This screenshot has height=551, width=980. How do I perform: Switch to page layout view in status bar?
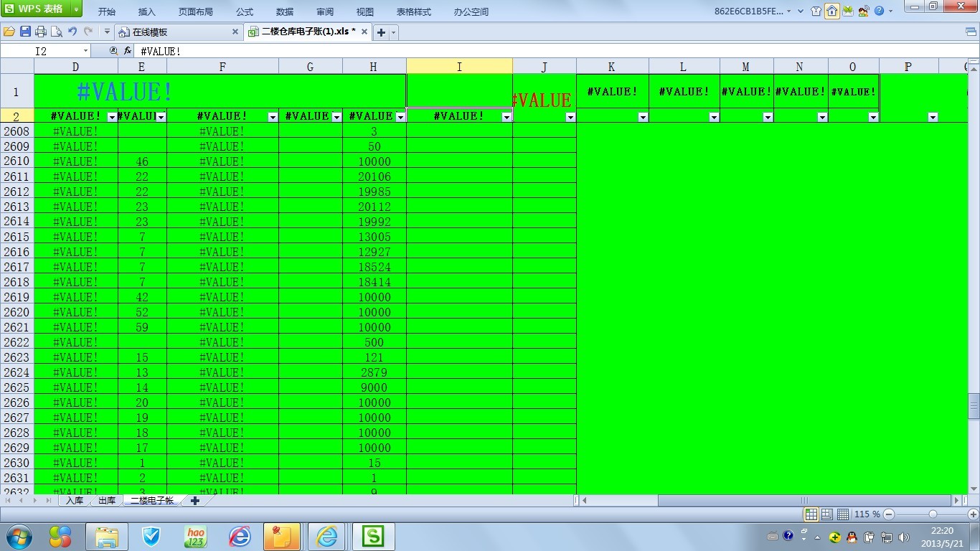tap(827, 514)
